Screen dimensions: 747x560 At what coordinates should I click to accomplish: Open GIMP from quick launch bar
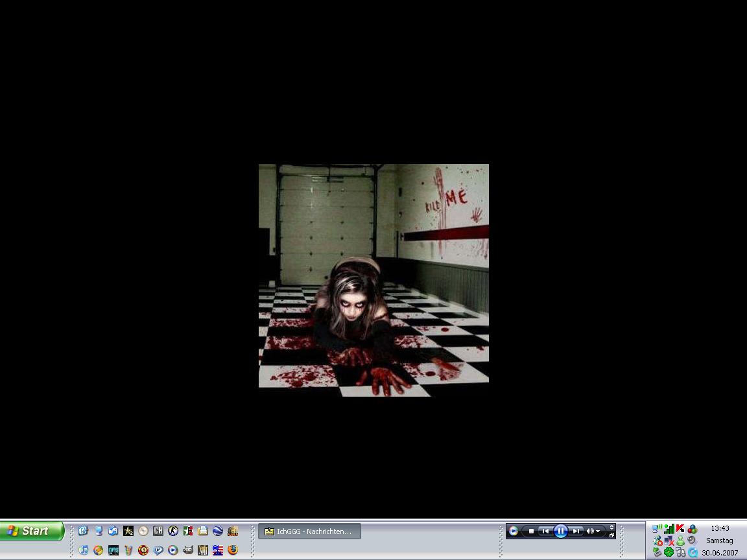tap(188, 550)
